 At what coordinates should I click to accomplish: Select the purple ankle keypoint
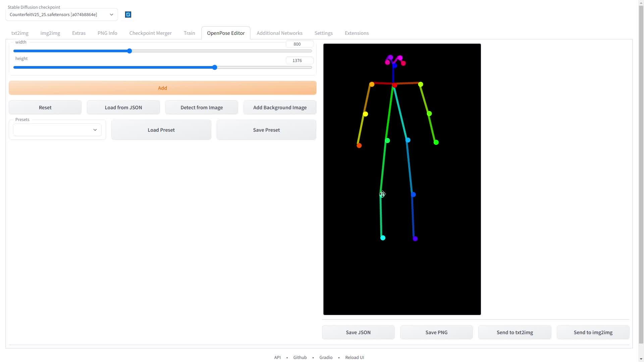415,239
